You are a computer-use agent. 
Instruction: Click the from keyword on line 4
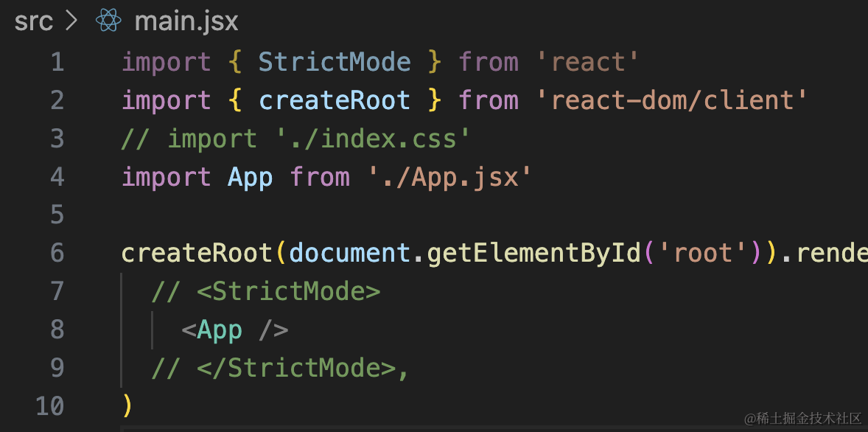tap(320, 177)
